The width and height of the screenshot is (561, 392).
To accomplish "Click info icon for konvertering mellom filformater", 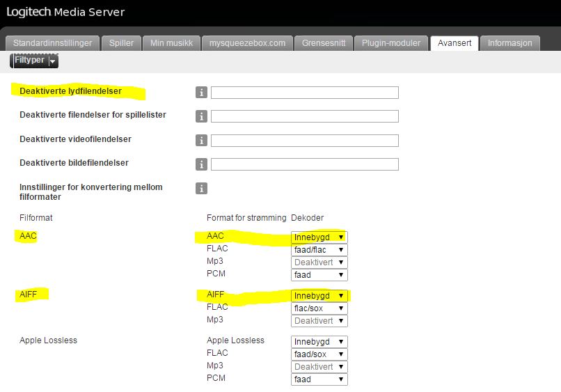I will click(202, 188).
